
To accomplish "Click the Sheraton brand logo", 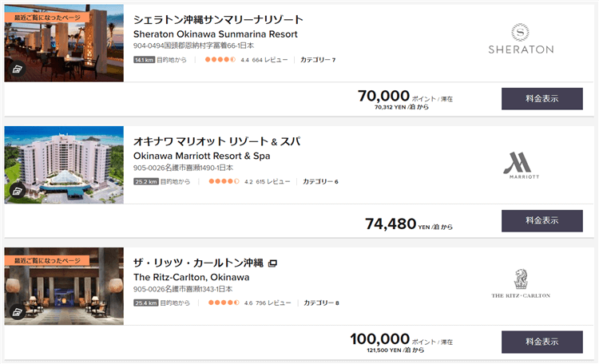I will point(520,39).
